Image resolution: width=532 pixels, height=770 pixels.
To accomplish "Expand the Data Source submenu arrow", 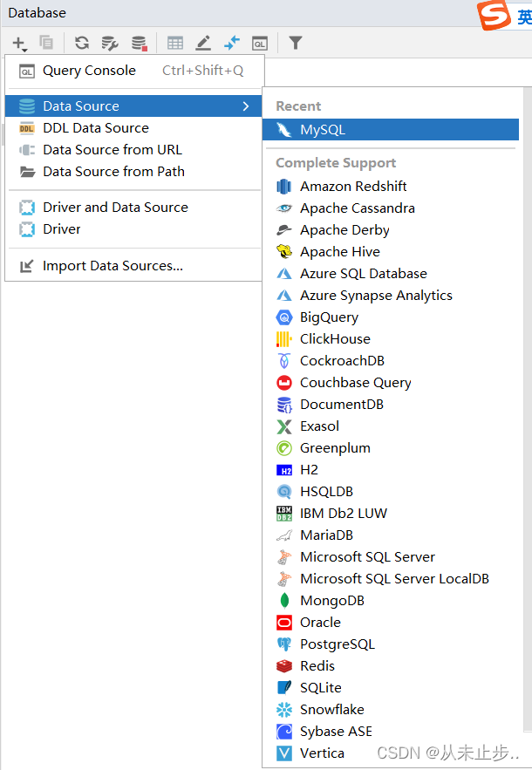I will [246, 106].
